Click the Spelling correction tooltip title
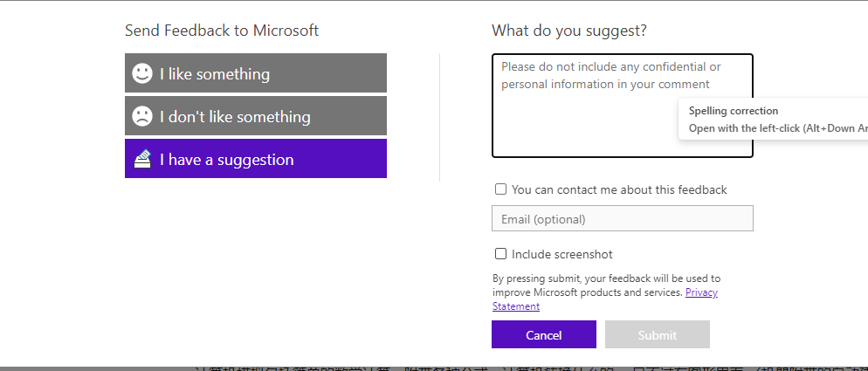 (733, 111)
